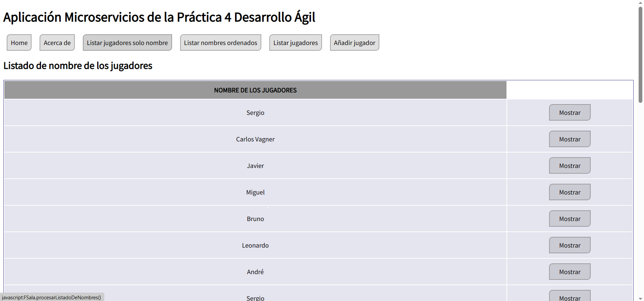Viewport: 644px width, 301px height.
Task: Click the NOMBRE DE LOS JUGADORES header
Action: point(255,90)
